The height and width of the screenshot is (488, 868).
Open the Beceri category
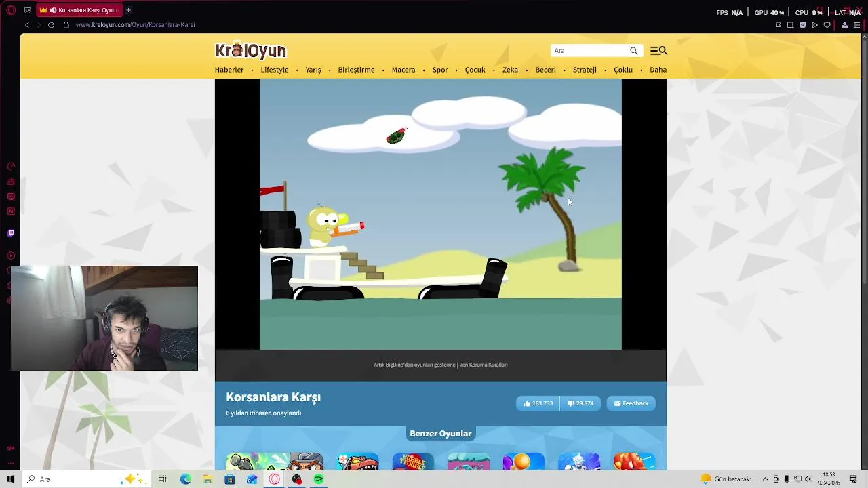(x=545, y=70)
